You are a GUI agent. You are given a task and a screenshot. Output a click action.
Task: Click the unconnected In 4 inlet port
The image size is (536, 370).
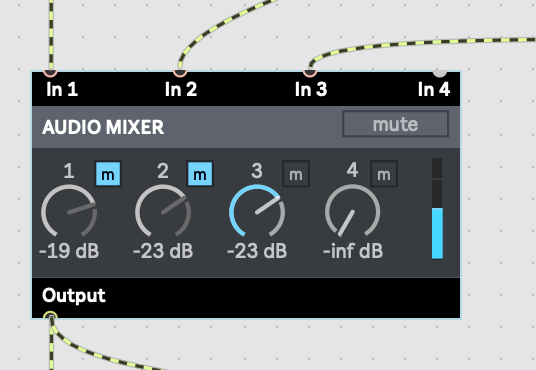(440, 72)
